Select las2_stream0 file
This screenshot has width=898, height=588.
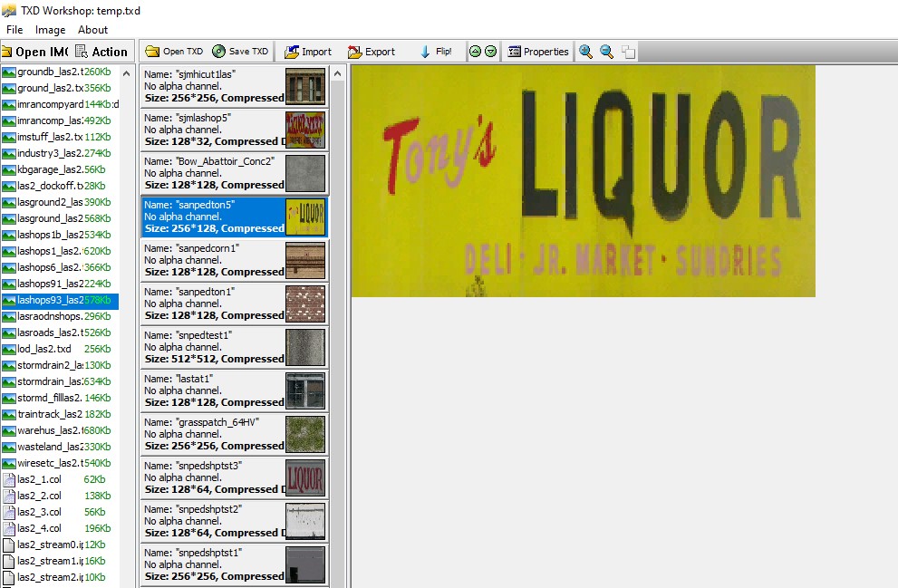(60, 545)
